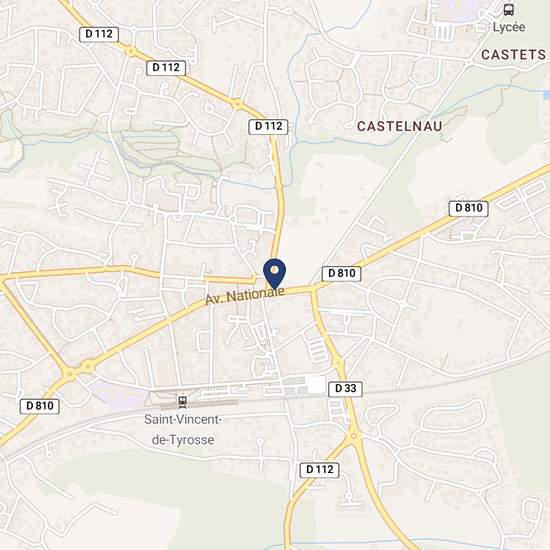This screenshot has height=550, width=550.
Task: Click the D 112 shield beside the river
Action: point(268,127)
